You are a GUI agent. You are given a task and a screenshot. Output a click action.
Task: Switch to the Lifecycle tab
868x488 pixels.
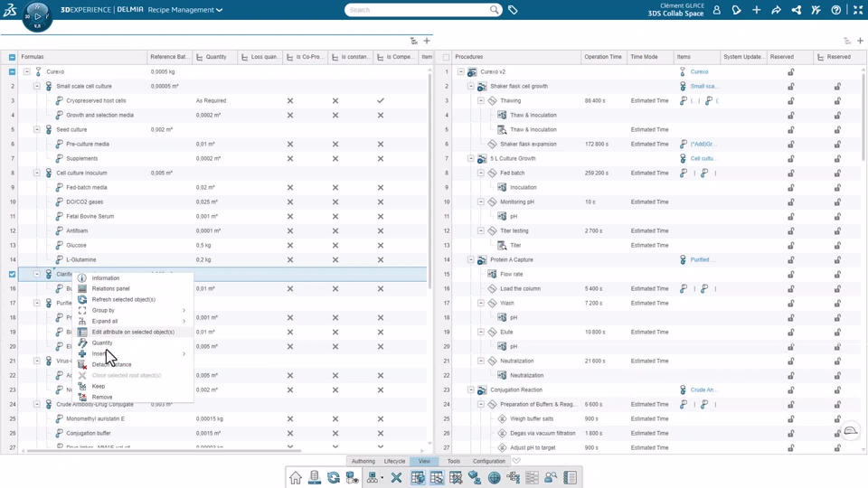point(395,461)
